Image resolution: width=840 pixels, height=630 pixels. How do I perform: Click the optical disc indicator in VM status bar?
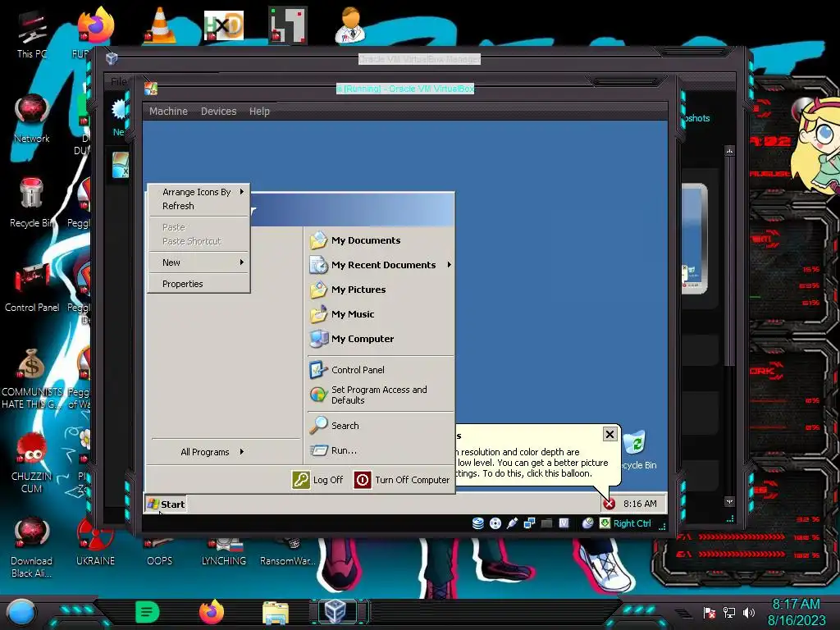pyautogui.click(x=495, y=523)
